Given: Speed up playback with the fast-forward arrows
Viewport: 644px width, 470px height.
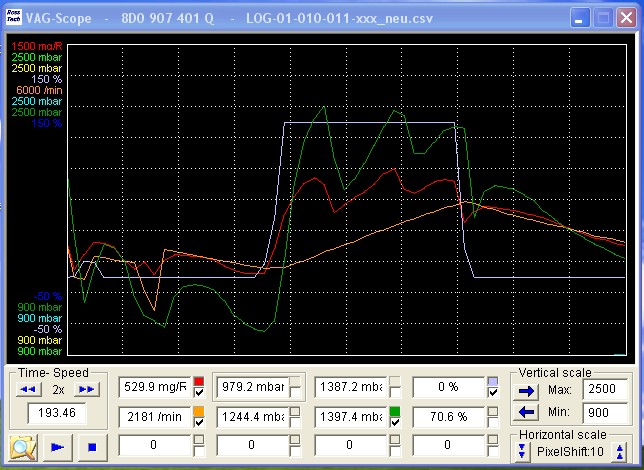Looking at the screenshot, I should point(87,389).
